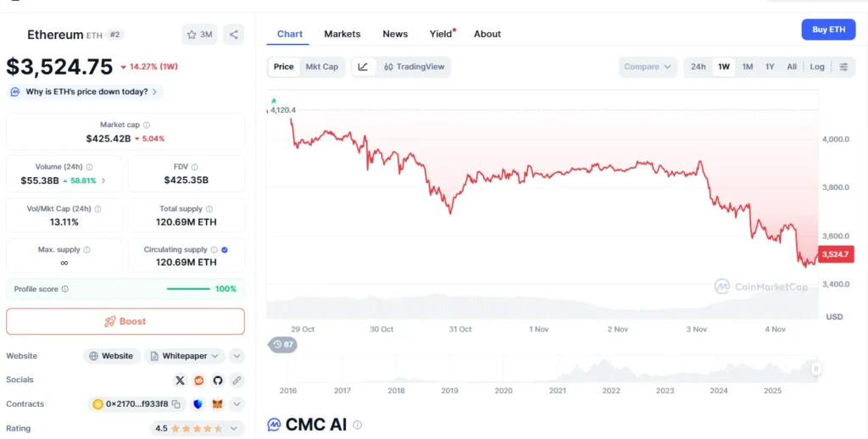Screen dimensions: 868x439
Task: Open "Why is ETH's price down today?" link
Action: [86, 92]
